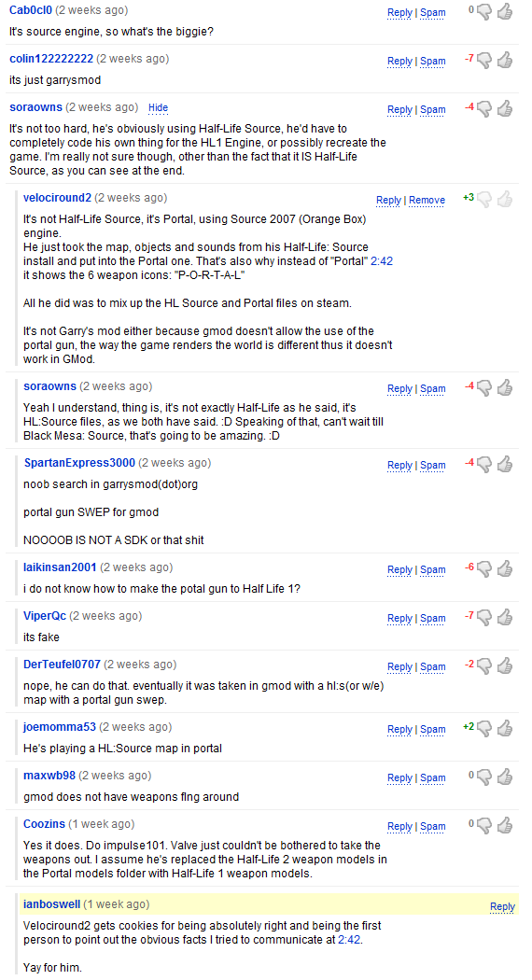The width and height of the screenshot is (532, 980).
Task: Thumbs down SpartanExpress3000's comment
Action: click(484, 465)
